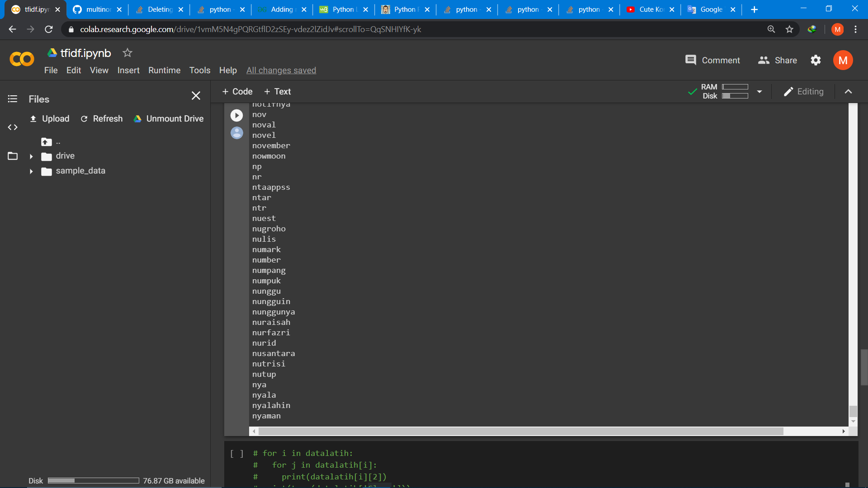The height and width of the screenshot is (488, 868).
Task: Add a new Code cell
Action: click(x=237, y=91)
